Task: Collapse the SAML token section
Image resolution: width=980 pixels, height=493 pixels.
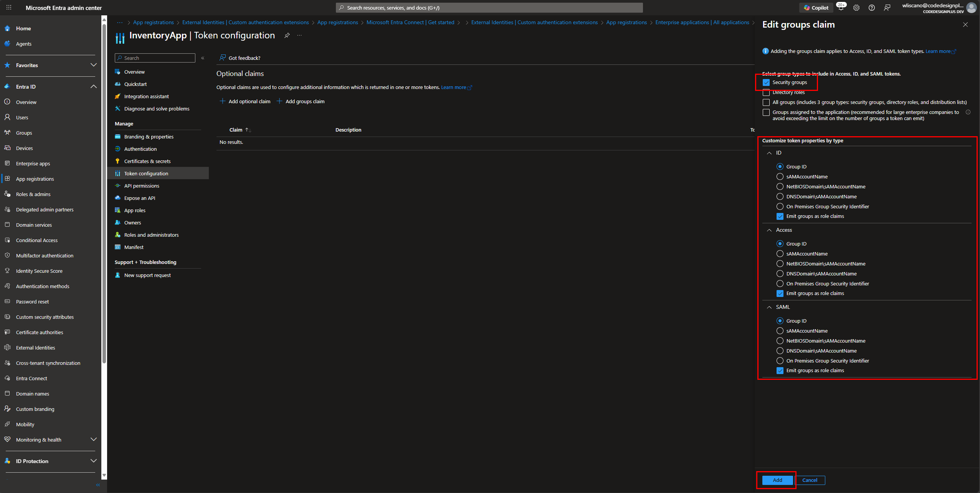Action: click(769, 307)
